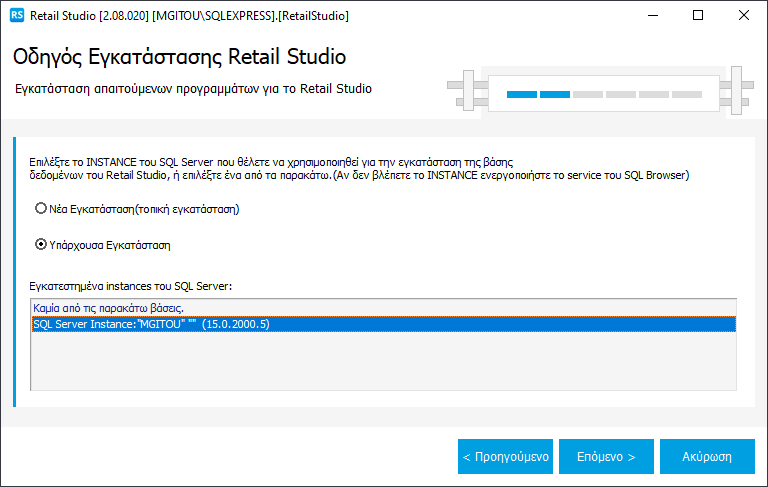Click the right end cap of progress indicator
This screenshot has width=768, height=487.
pyautogui.click(x=736, y=94)
